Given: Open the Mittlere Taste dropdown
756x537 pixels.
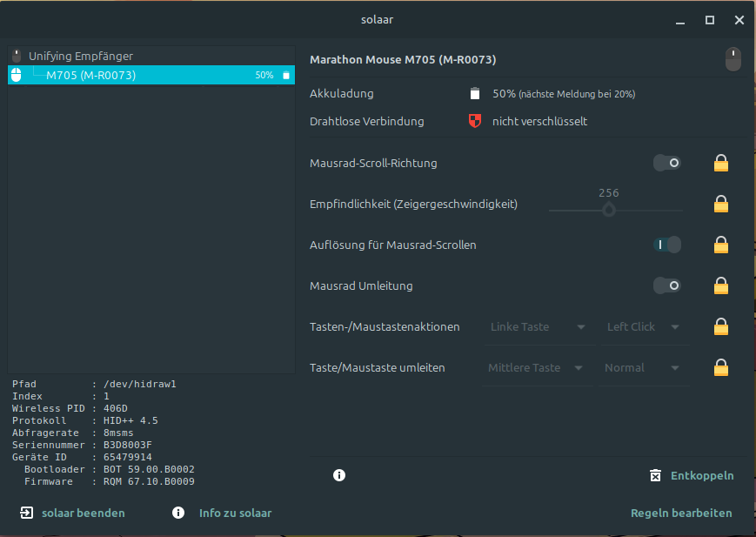Looking at the screenshot, I should click(537, 367).
